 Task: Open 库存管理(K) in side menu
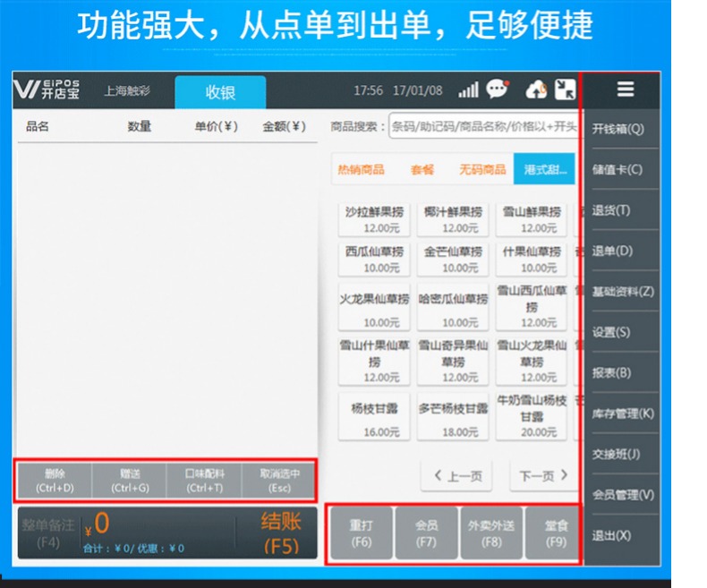pos(622,413)
